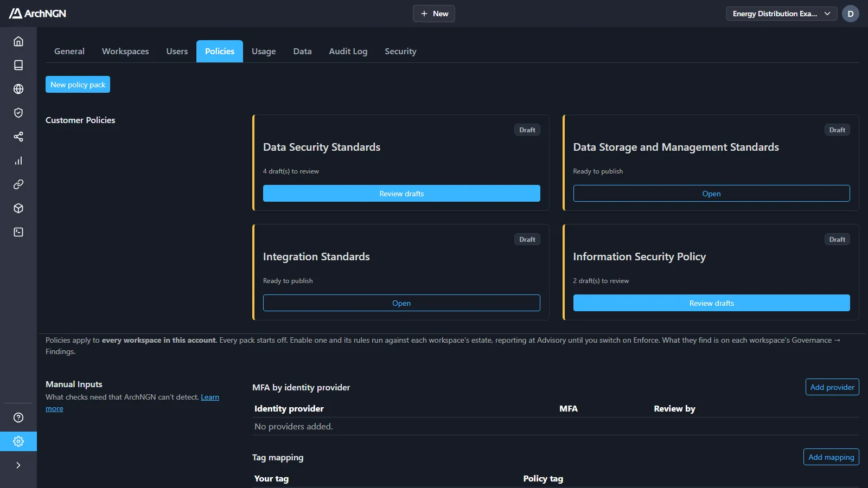
Task: Click the '4 draft(s) to review' text
Action: click(x=291, y=171)
